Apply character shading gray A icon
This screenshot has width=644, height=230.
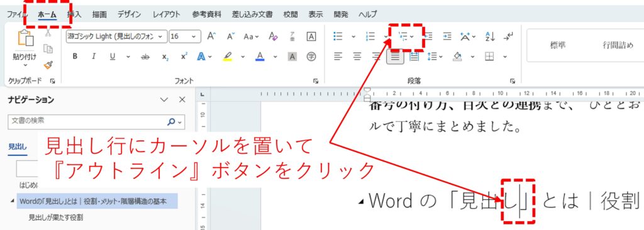tap(292, 57)
